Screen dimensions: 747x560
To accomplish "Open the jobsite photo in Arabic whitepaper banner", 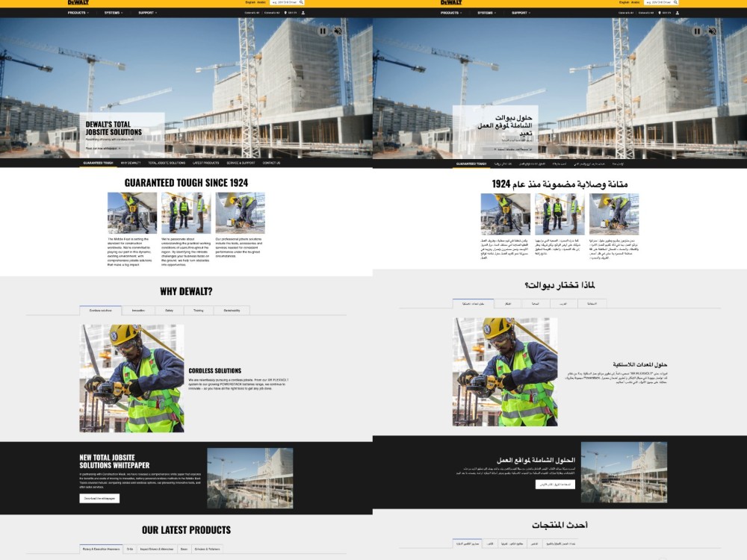I will pyautogui.click(x=624, y=473).
